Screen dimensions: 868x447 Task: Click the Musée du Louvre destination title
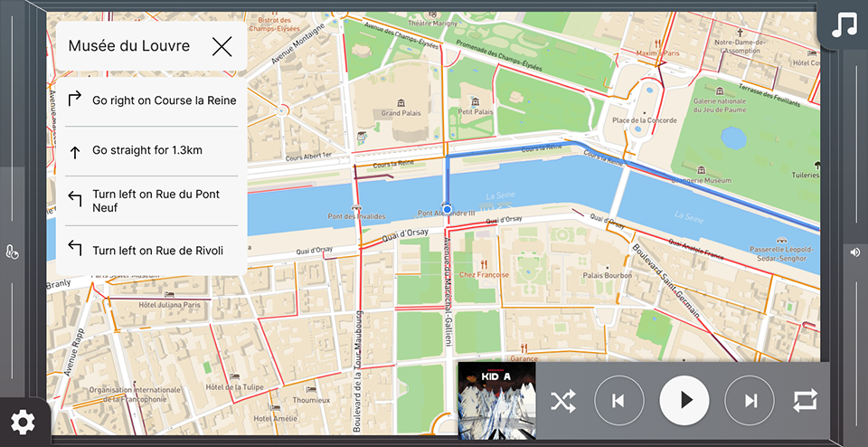(129, 46)
